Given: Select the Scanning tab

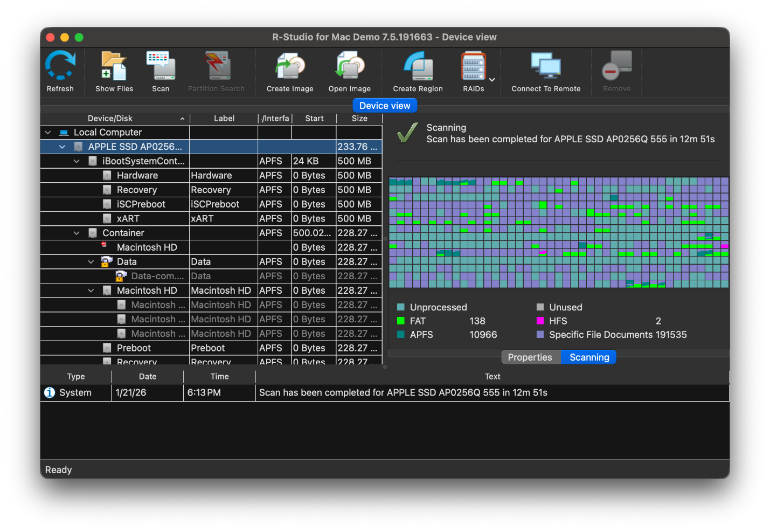Looking at the screenshot, I should pos(588,357).
